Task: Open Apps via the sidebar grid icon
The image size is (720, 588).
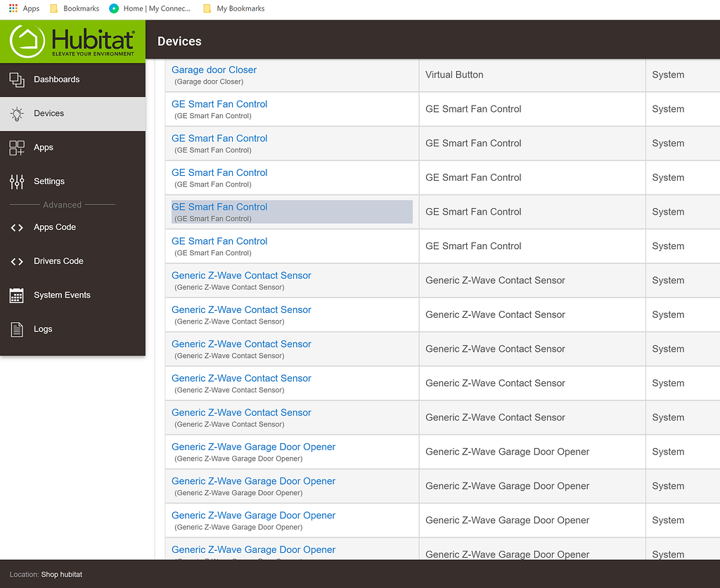Action: [16, 148]
